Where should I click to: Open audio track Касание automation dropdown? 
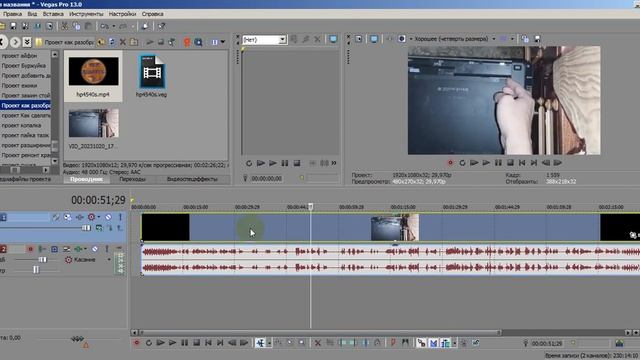click(x=109, y=260)
